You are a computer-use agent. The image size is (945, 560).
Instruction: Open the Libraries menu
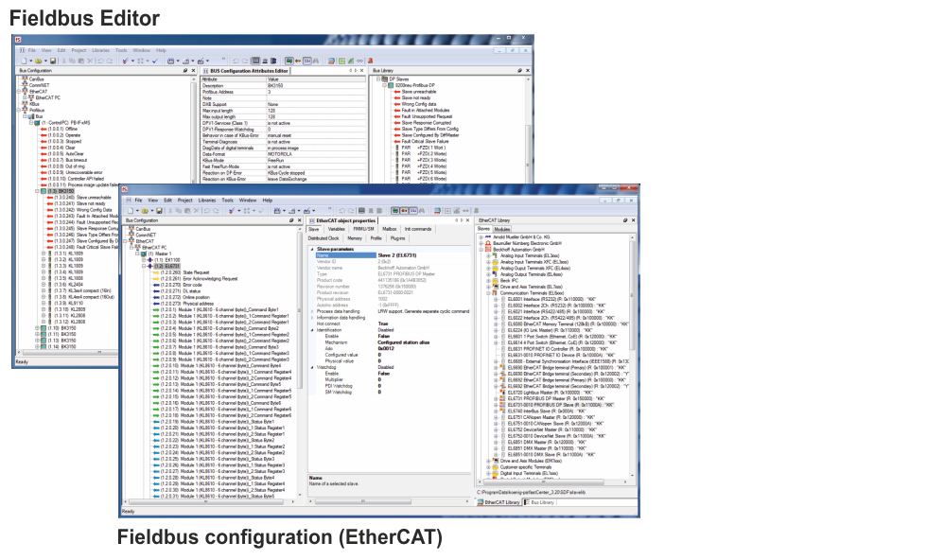click(x=206, y=201)
